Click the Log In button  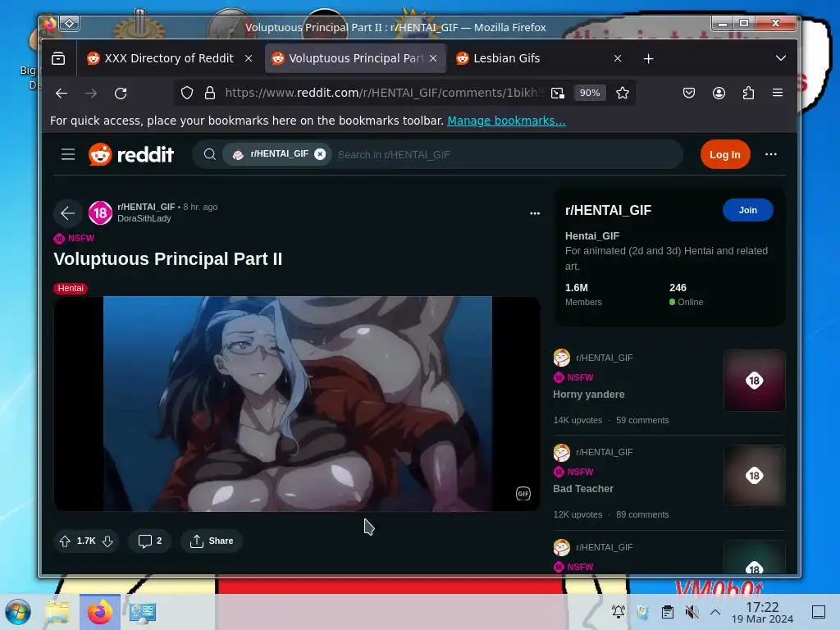pyautogui.click(x=725, y=154)
